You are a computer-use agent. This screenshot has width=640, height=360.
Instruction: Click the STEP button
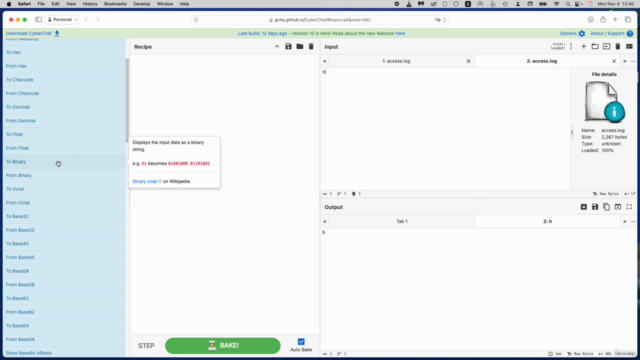tap(146, 346)
